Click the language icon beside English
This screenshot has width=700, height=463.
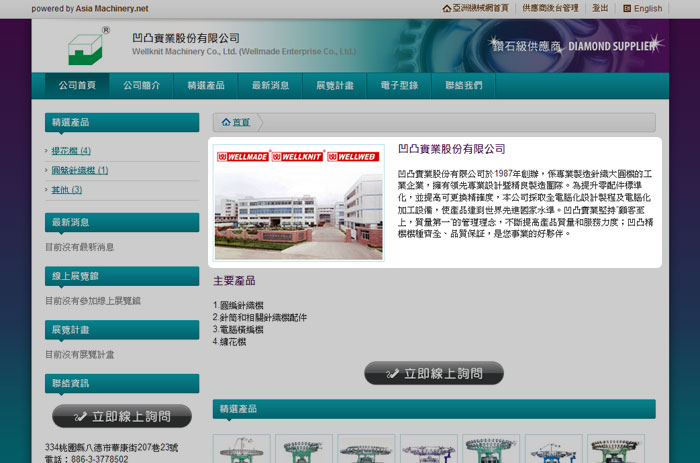[x=627, y=8]
